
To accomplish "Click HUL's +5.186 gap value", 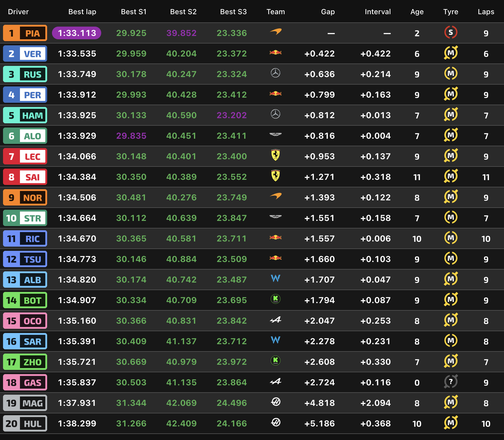I will (319, 424).
